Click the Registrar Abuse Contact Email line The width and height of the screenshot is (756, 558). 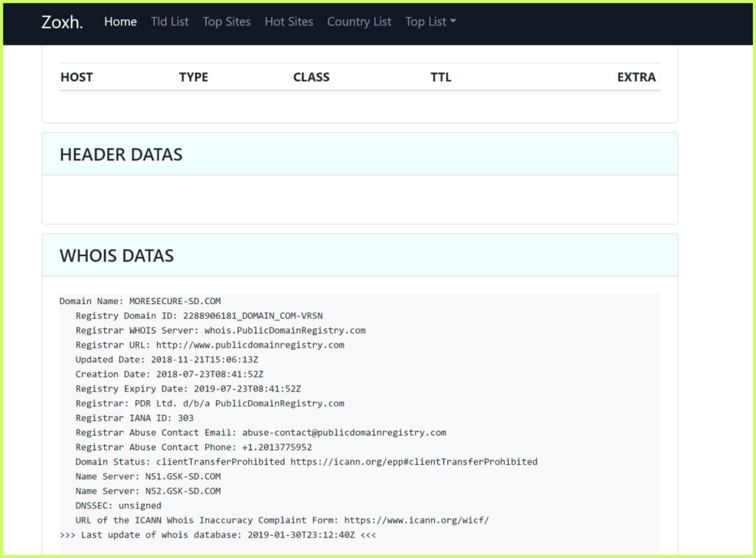click(x=261, y=433)
